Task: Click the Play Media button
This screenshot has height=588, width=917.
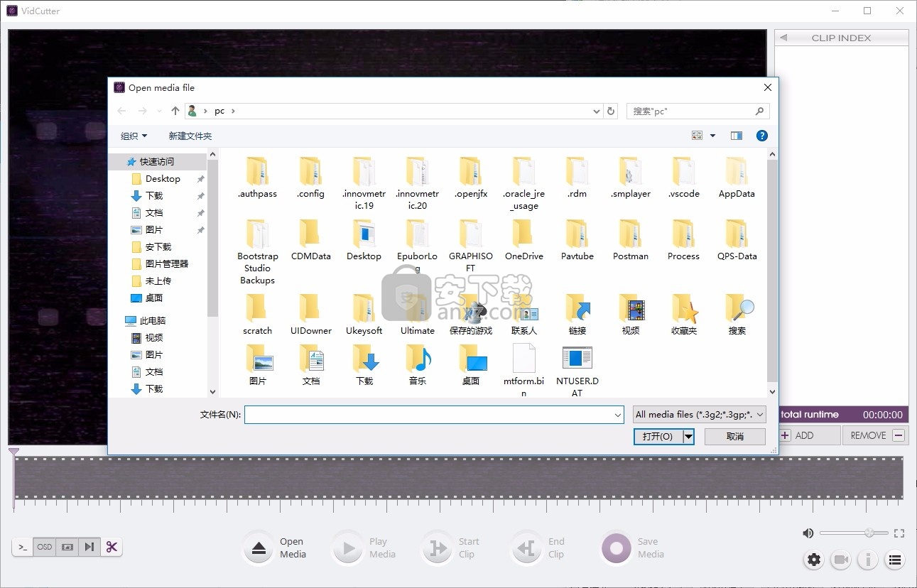Action: pyautogui.click(x=348, y=548)
